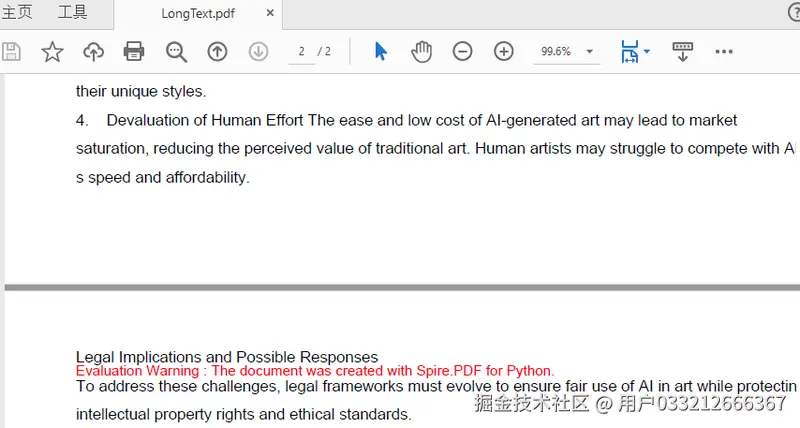This screenshot has height=428, width=800.
Task: Zoom out with minus icon
Action: tap(462, 52)
